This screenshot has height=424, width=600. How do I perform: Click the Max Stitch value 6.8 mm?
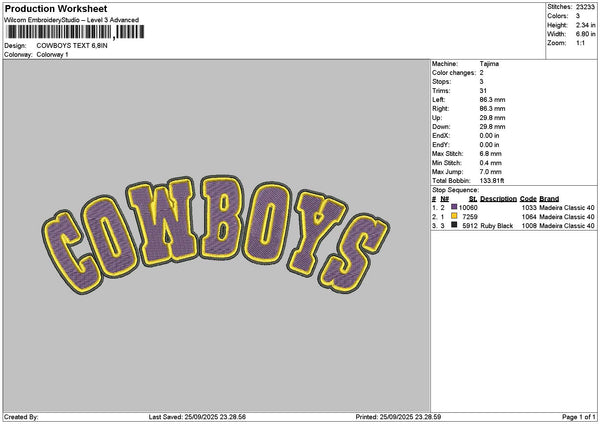(x=491, y=154)
